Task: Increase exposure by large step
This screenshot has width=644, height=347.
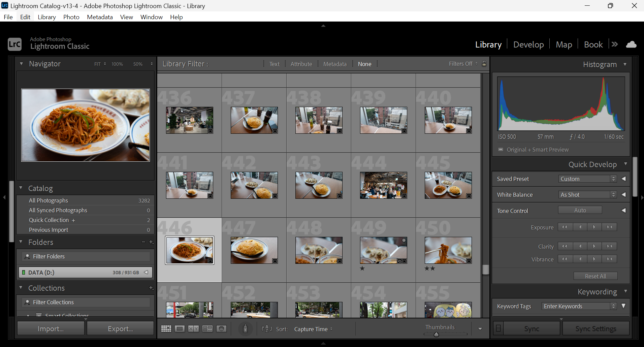Action: click(610, 227)
